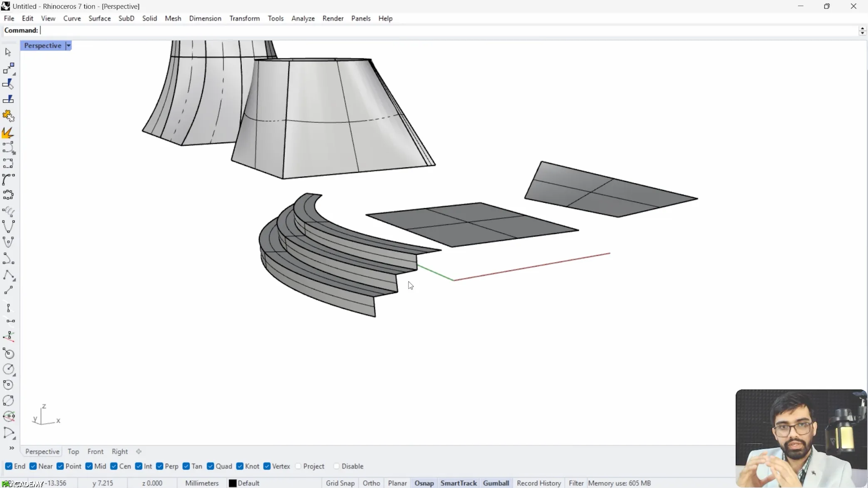868x488 pixels.
Task: Click the puzzle-piece Join tool icon
Action: click(x=8, y=116)
